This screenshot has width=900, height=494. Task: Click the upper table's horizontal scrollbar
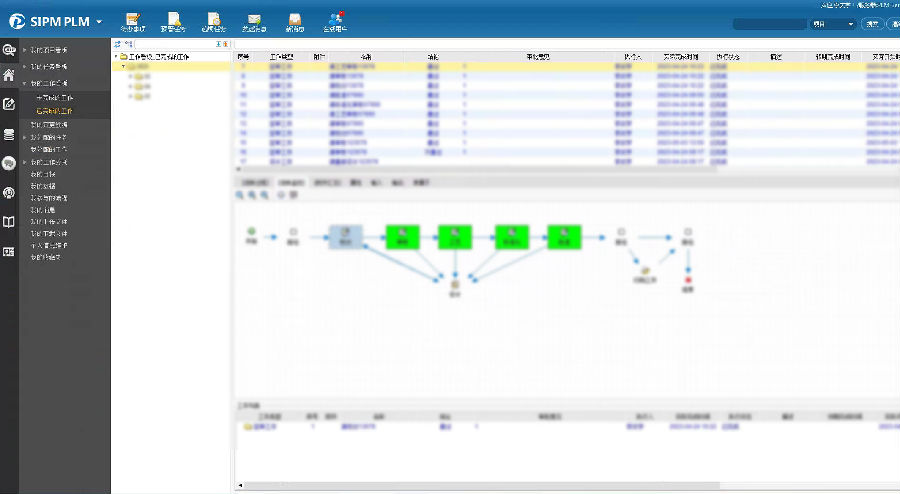click(x=480, y=169)
